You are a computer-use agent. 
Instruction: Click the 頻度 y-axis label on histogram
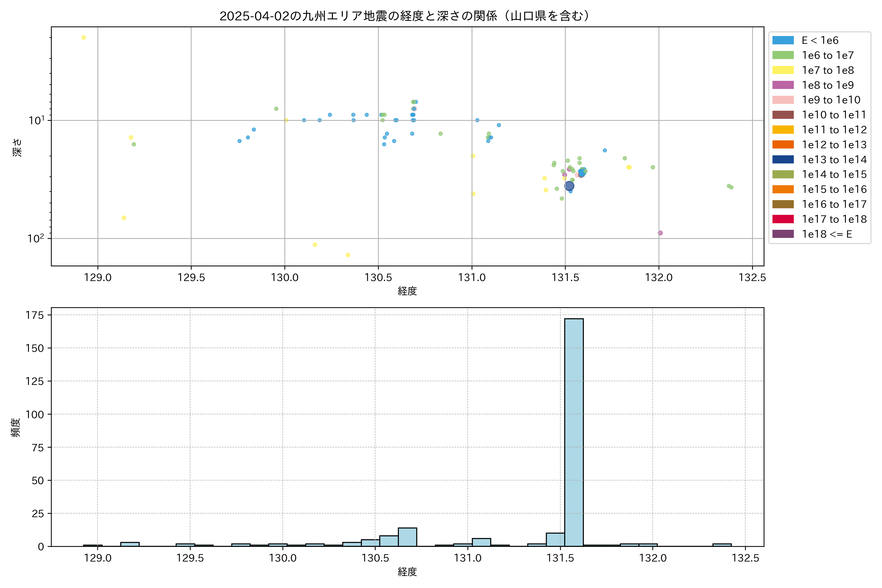pyautogui.click(x=16, y=428)
